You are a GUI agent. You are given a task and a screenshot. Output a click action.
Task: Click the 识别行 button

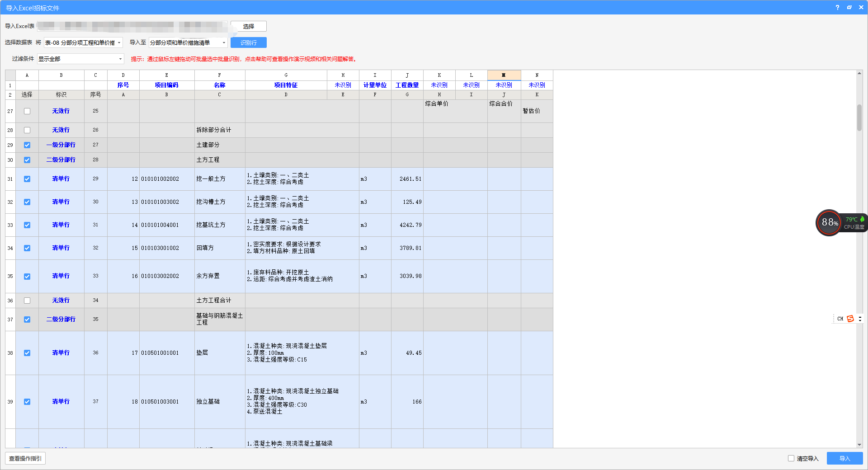pos(249,42)
